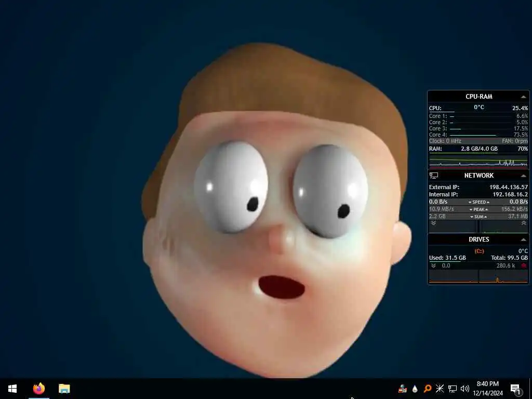Click the CPU temperature 0°C reading
Screen dimensions: 532x399
[478, 108]
